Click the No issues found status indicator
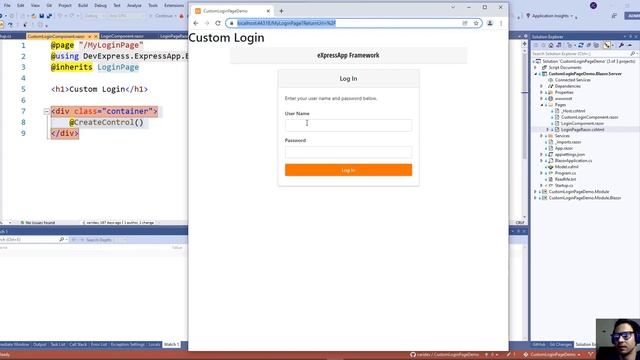Screen dimensions: 640x360 coord(38,223)
